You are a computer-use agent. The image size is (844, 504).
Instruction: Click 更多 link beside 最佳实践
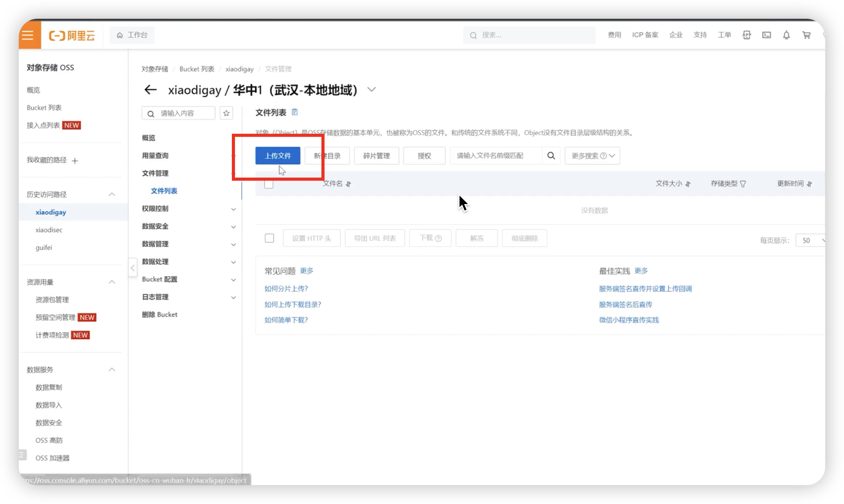pyautogui.click(x=641, y=271)
